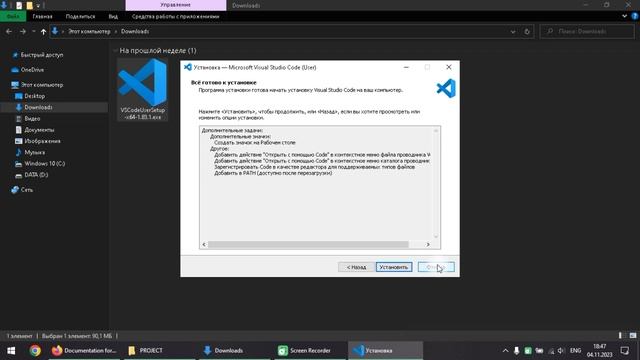Open volume control in system tray

pos(561,351)
